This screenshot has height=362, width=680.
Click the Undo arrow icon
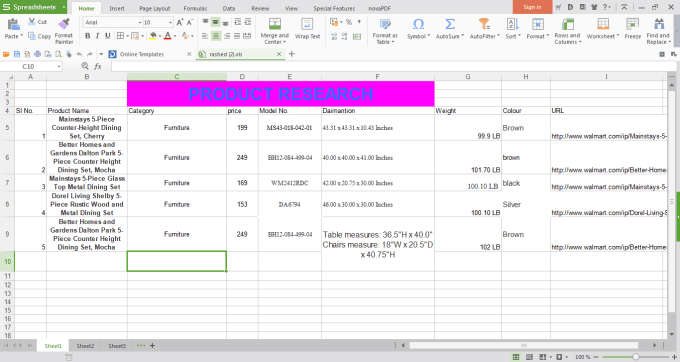pos(79,54)
